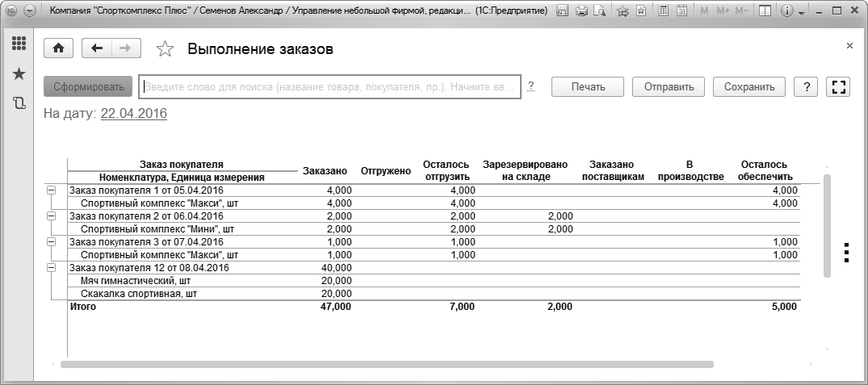Viewport: 868px width, 385px height.
Task: Collapse Заказ покупателя 1 от 05.04.2016 group
Action: (52, 190)
